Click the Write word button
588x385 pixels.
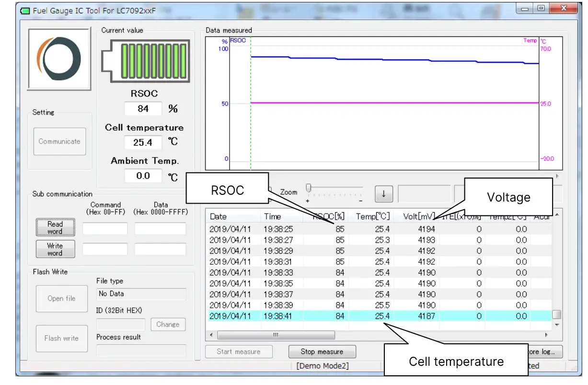(55, 249)
